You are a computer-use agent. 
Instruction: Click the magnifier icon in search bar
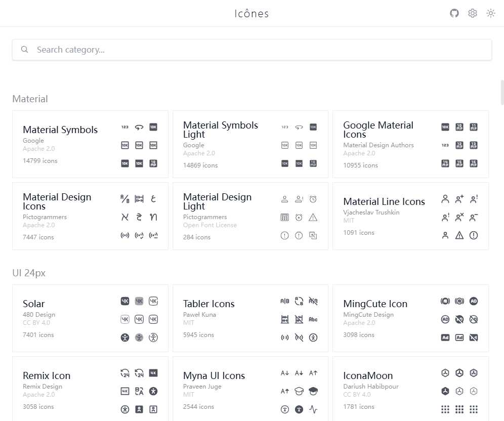point(24,50)
